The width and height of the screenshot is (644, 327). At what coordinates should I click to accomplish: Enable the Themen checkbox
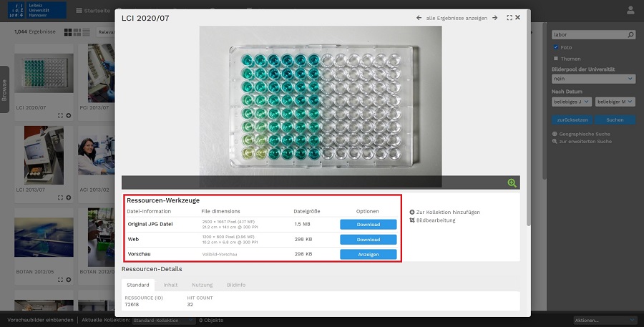pos(556,59)
